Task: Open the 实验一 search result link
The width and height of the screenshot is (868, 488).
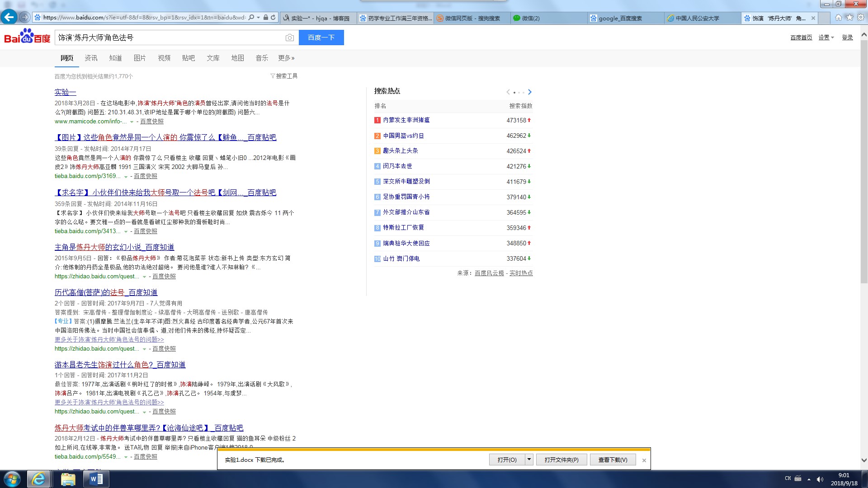Action: tap(65, 92)
